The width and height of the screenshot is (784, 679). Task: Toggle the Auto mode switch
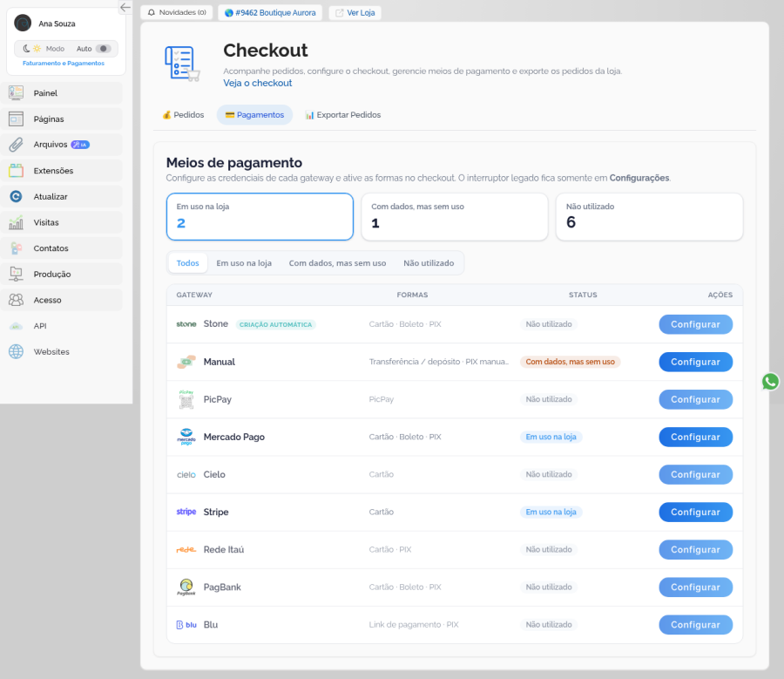tap(103, 49)
